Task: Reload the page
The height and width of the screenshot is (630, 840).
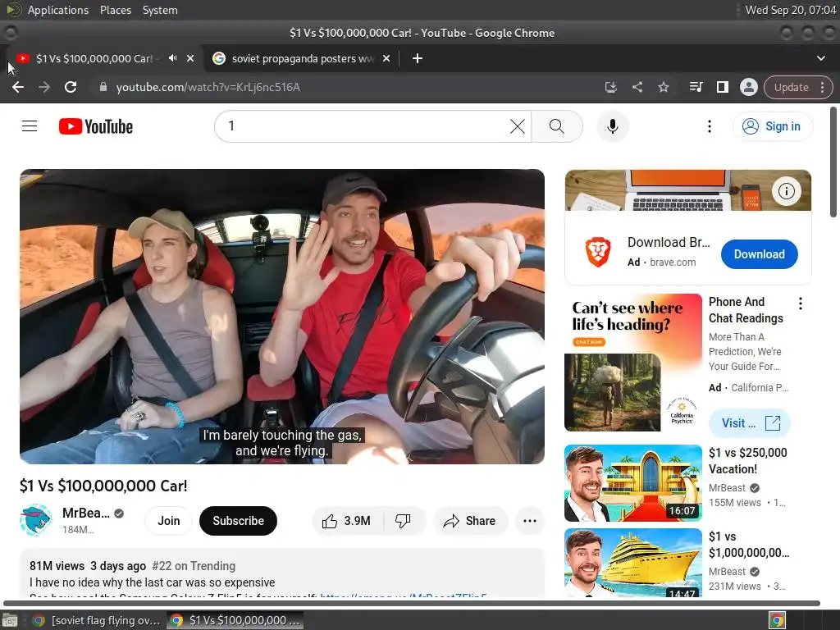Action: click(71, 87)
